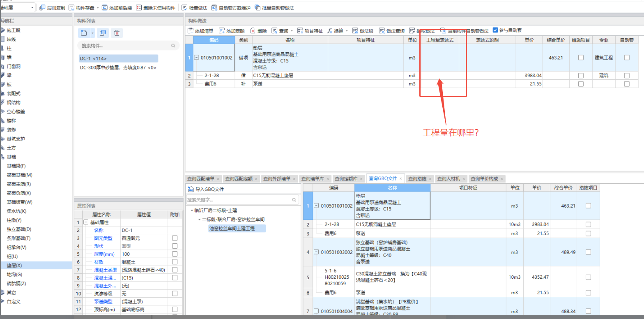Check 附加 box for 图元类型 property

pyautogui.click(x=175, y=238)
